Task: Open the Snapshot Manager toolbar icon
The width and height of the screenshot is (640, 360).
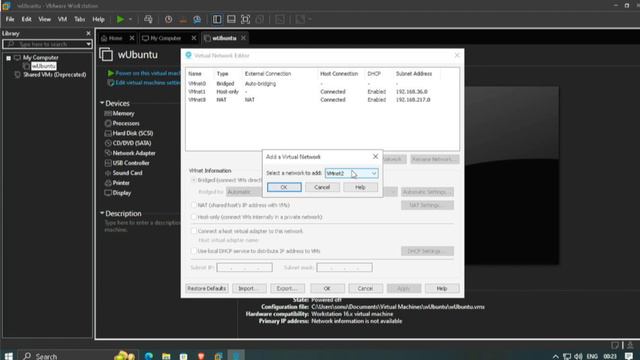Action: point(197,19)
